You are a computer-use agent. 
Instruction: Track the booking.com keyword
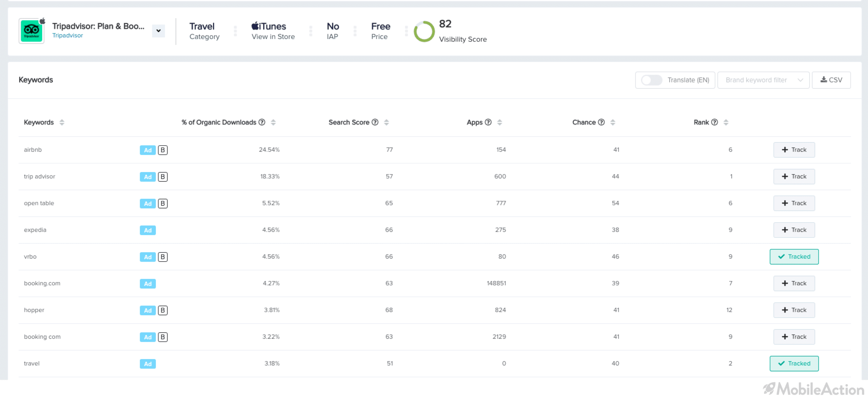(794, 283)
